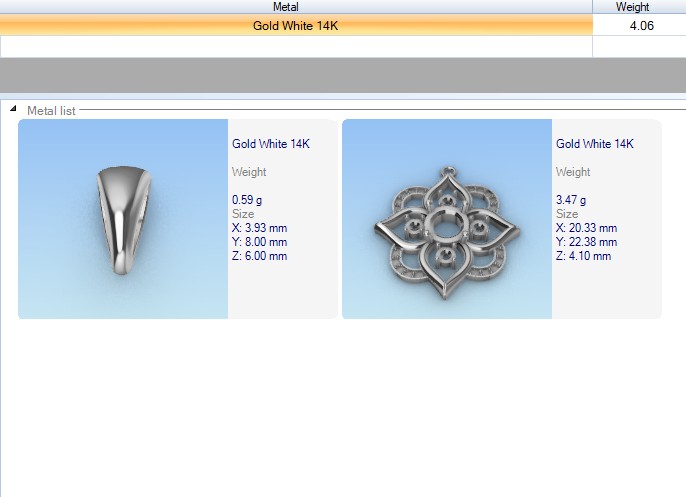This screenshot has width=686, height=497.
Task: Click the Z: 6.00 mm dimension
Action: (x=259, y=256)
